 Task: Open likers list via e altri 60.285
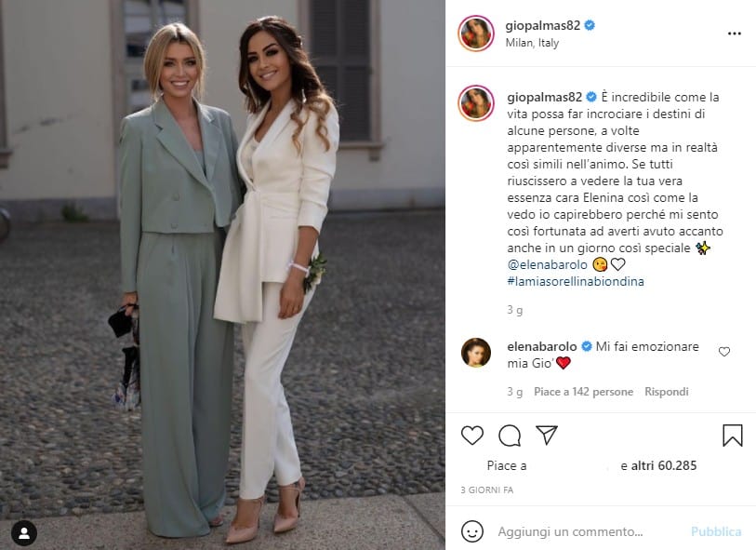coord(658,465)
